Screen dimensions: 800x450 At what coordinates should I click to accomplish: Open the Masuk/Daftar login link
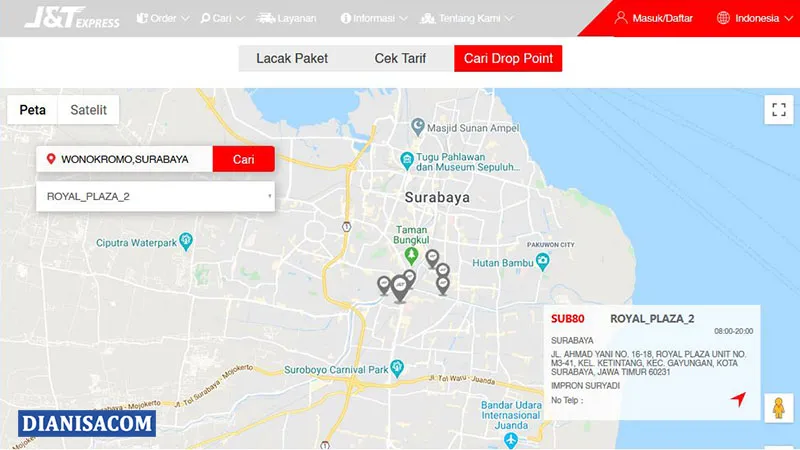654,18
